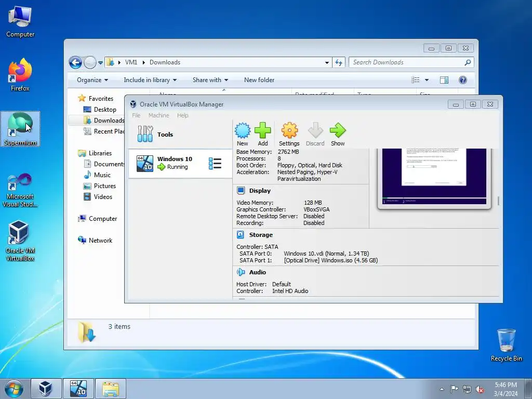Select Libraries in the navigation pane
This screenshot has width=532, height=399.
(x=100, y=153)
